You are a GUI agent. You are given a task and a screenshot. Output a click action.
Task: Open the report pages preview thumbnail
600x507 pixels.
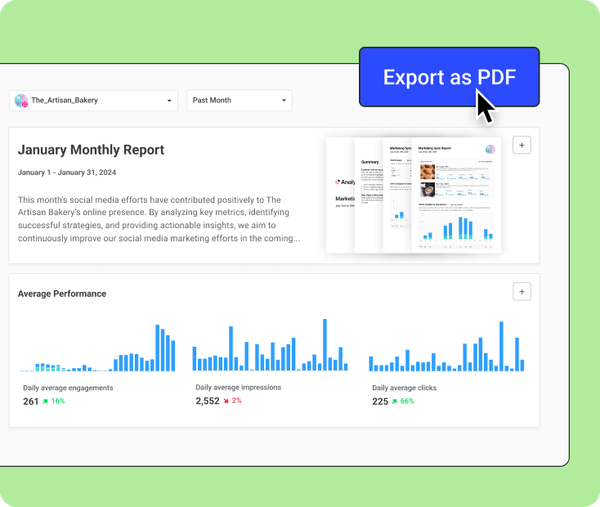click(x=414, y=195)
